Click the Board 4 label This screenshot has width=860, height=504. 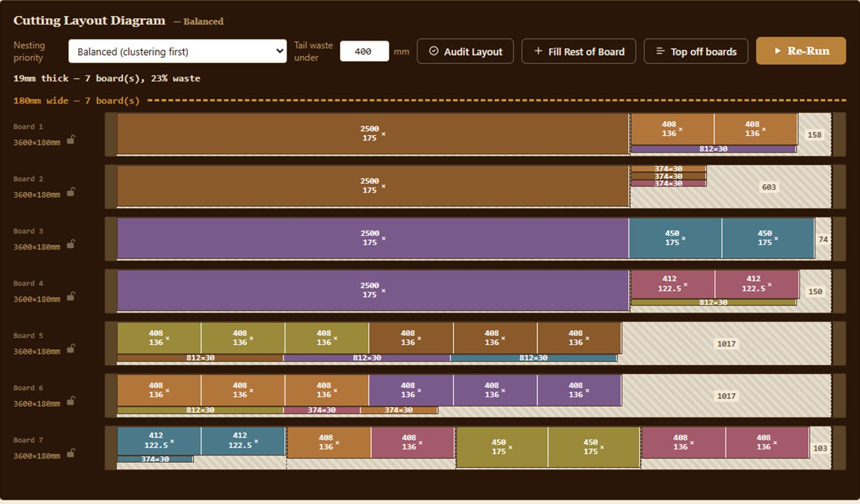coord(28,283)
